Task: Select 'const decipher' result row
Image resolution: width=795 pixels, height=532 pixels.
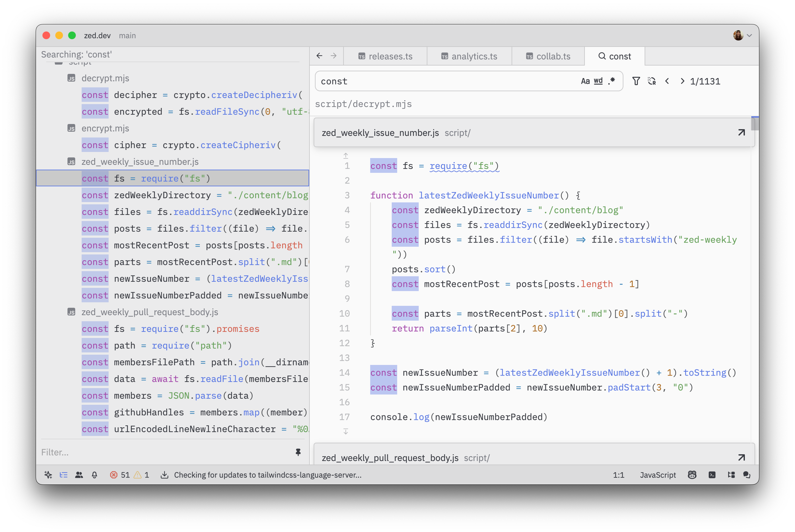Action: 173,95
